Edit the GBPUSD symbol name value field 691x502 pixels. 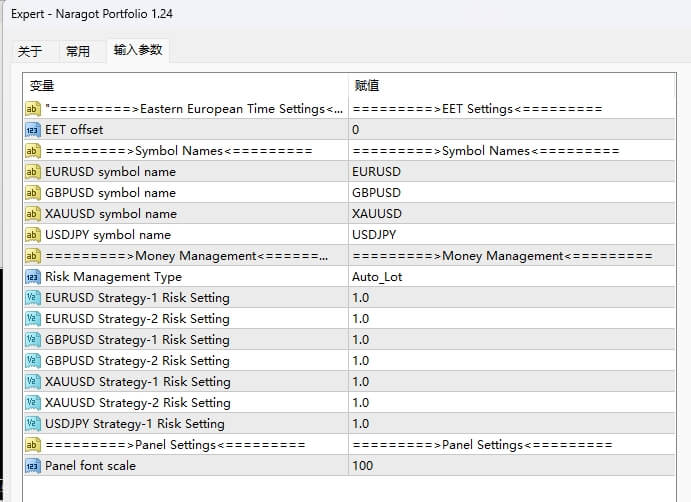point(512,193)
